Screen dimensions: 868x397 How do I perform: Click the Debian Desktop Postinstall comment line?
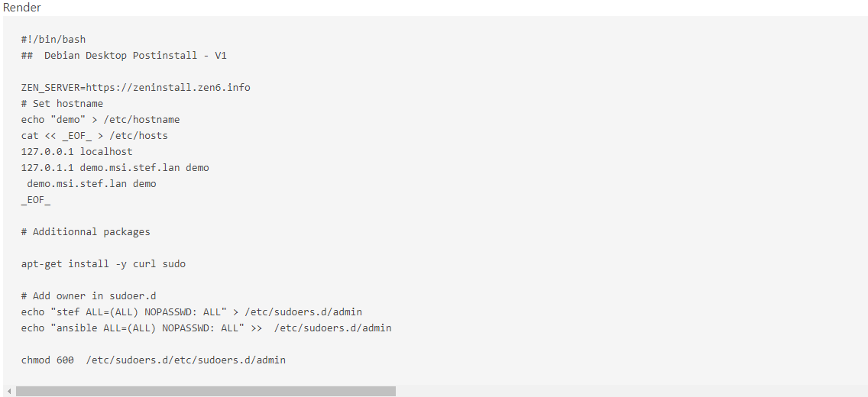124,56
